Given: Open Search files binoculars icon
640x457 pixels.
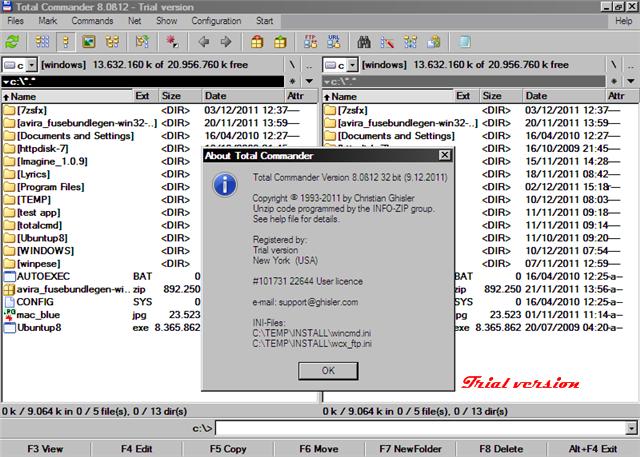Looking at the screenshot, I should pyautogui.click(x=364, y=42).
